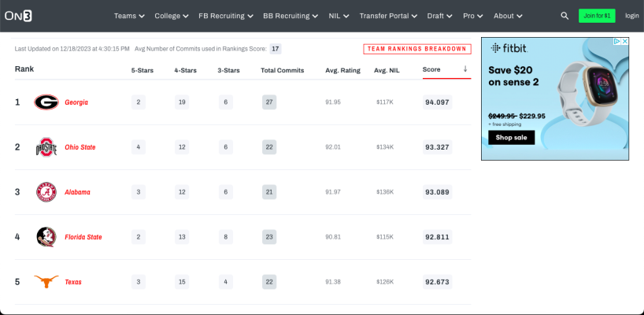Click Florida State's 3-Stars count 8
644x315 pixels.
pyautogui.click(x=226, y=237)
